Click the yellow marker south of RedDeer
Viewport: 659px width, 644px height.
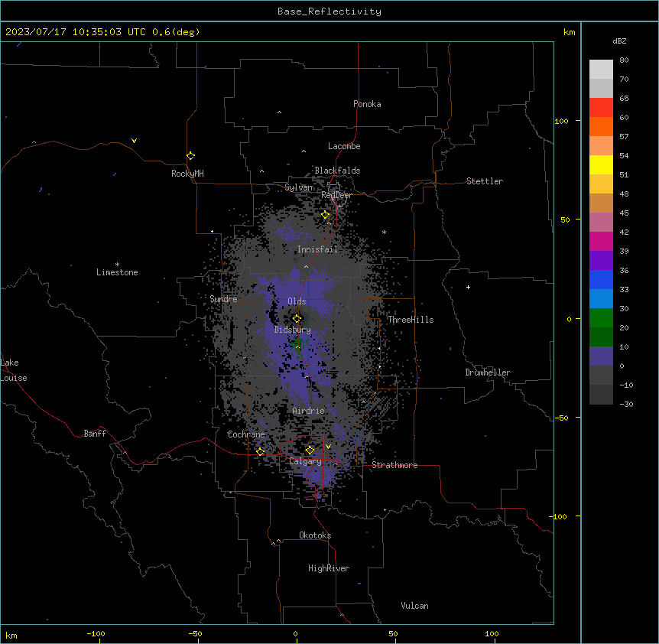click(x=326, y=215)
